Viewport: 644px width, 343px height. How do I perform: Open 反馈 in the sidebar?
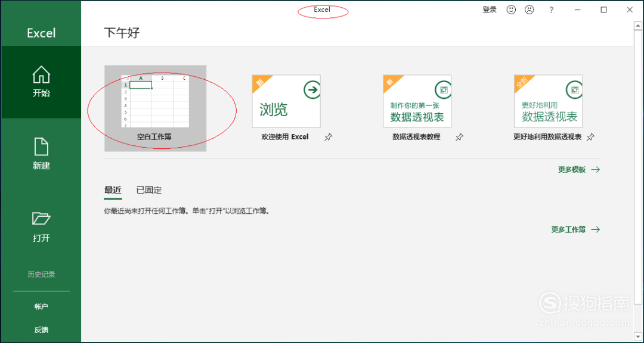(x=41, y=329)
